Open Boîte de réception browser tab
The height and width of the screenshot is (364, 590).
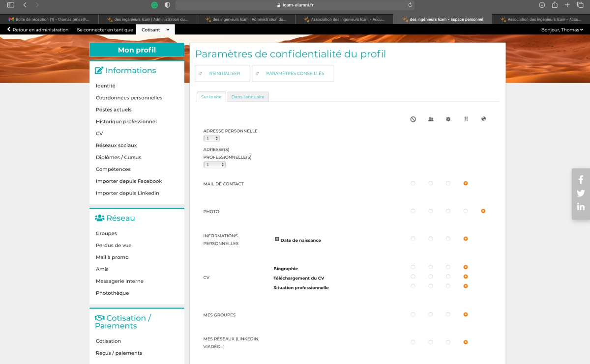49,20
